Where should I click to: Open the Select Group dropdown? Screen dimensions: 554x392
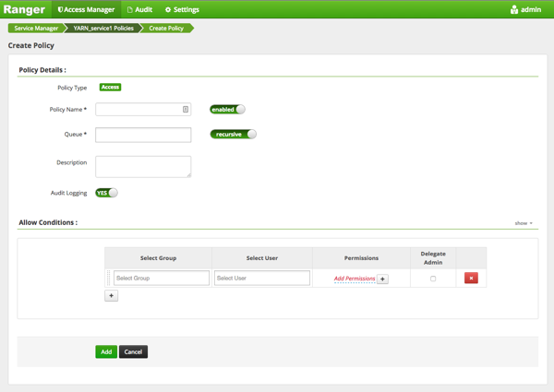[x=162, y=278]
